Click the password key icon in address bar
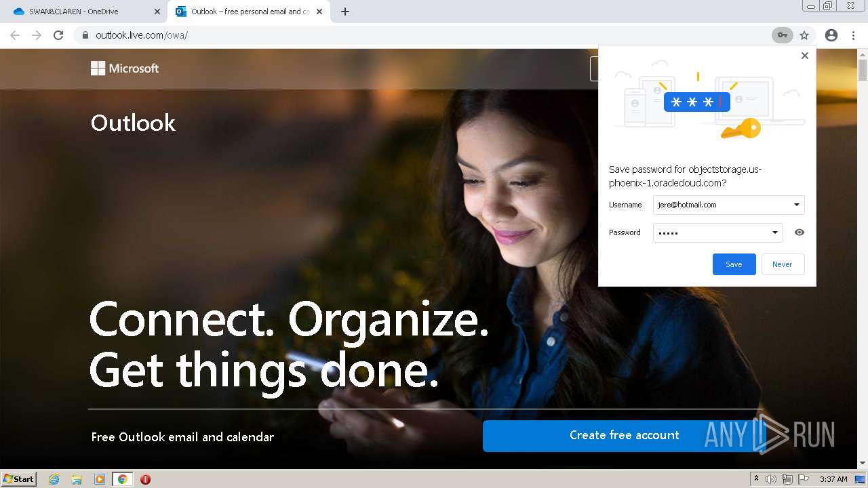The image size is (868, 488). [783, 35]
